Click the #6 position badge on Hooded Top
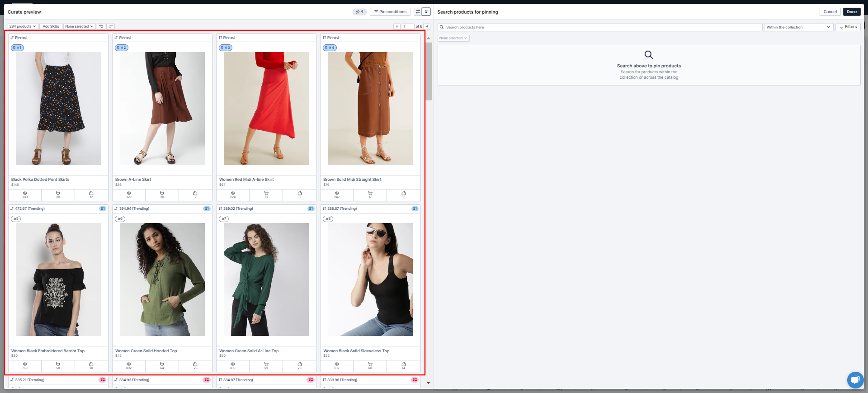868x393 pixels. point(120,219)
